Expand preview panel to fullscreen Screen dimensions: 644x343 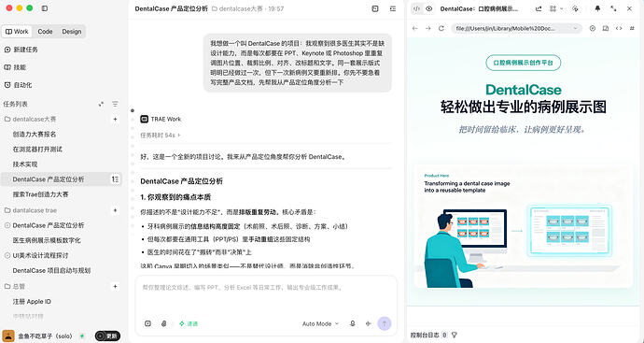click(613, 8)
